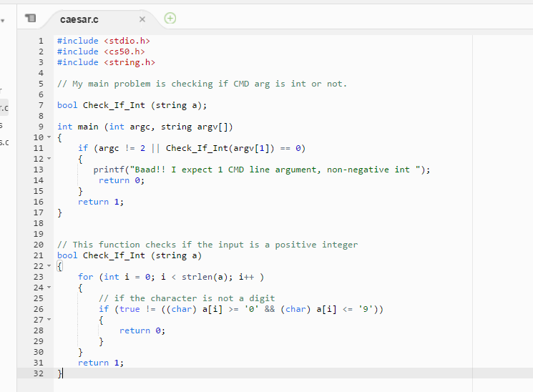The height and width of the screenshot is (392, 533).
Task: Click comment 'if the character is not a digit'
Action: pyautogui.click(x=187, y=298)
